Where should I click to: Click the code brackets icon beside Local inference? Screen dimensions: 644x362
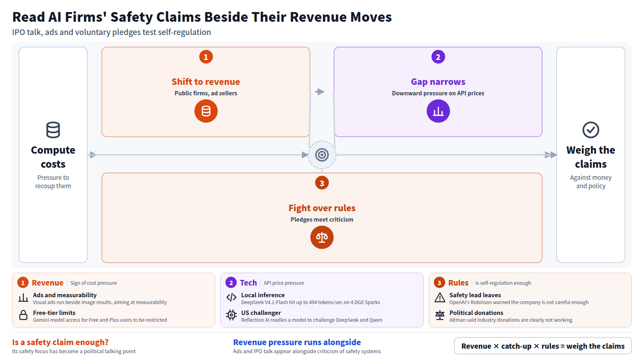pos(231,297)
